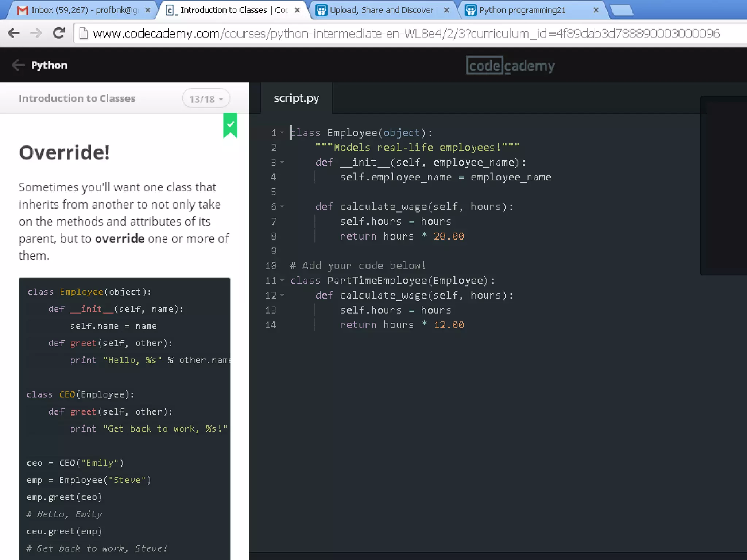The image size is (747, 560).
Task: Reload the current page
Action: (x=58, y=33)
